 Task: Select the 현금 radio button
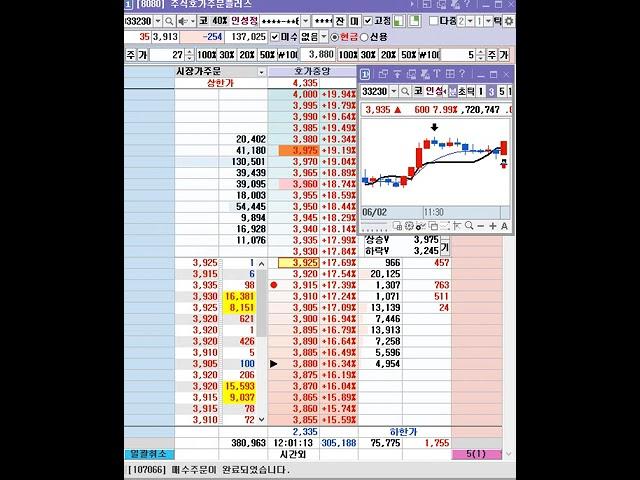pos(335,37)
